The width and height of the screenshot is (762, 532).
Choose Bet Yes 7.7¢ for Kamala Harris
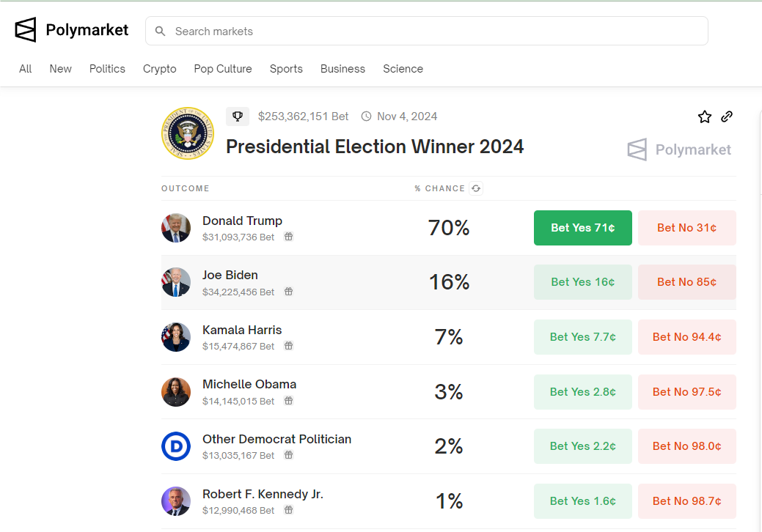582,337
